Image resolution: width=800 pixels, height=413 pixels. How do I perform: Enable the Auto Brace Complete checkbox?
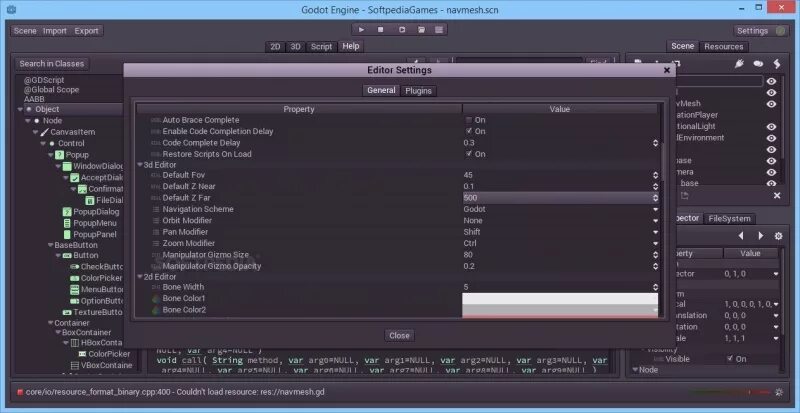[469, 120]
